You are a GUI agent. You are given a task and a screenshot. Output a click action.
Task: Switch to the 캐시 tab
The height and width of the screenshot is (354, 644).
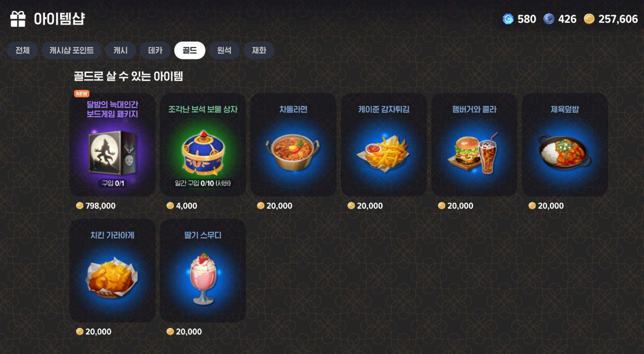pos(120,50)
